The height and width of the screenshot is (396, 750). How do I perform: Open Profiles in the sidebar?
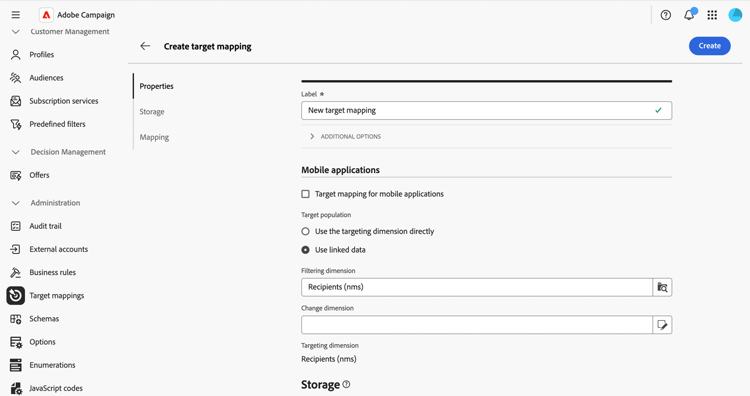click(x=42, y=55)
